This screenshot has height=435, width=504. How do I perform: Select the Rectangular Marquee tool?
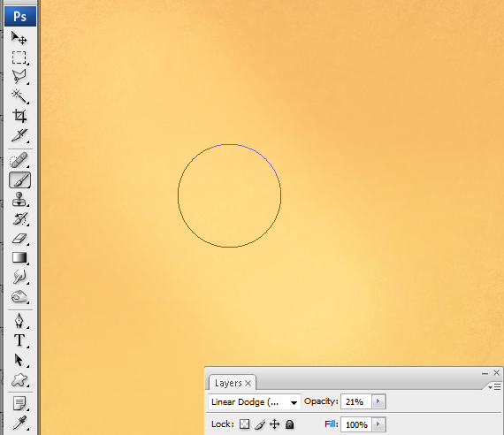pyautogui.click(x=19, y=57)
